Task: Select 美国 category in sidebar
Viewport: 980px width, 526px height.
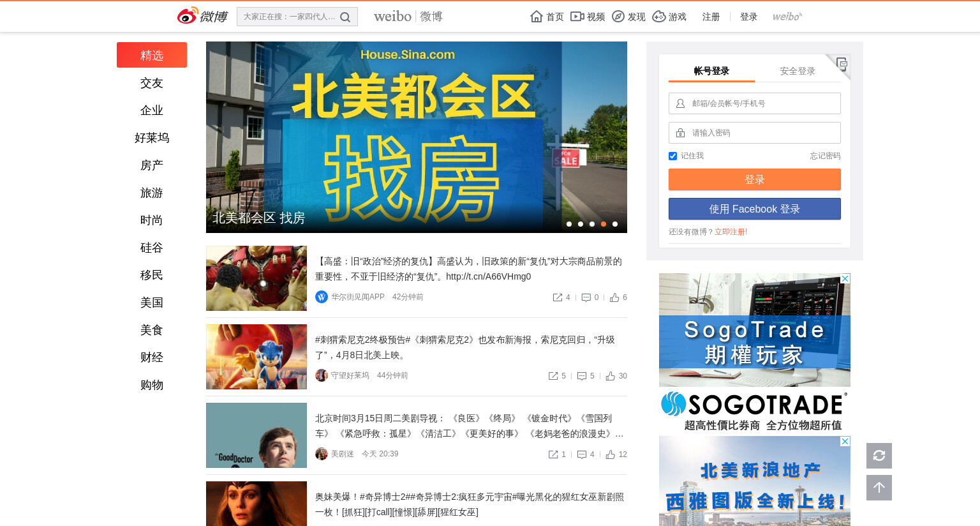Action: coord(152,303)
